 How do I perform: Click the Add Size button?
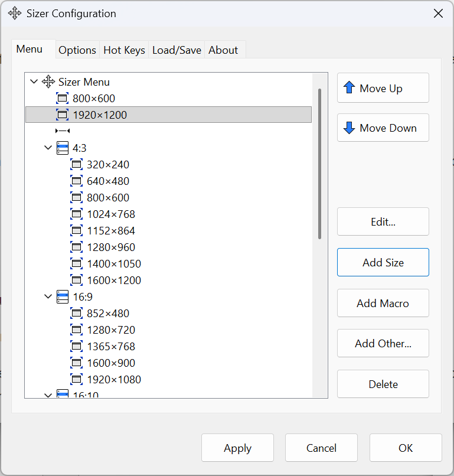coord(383,262)
